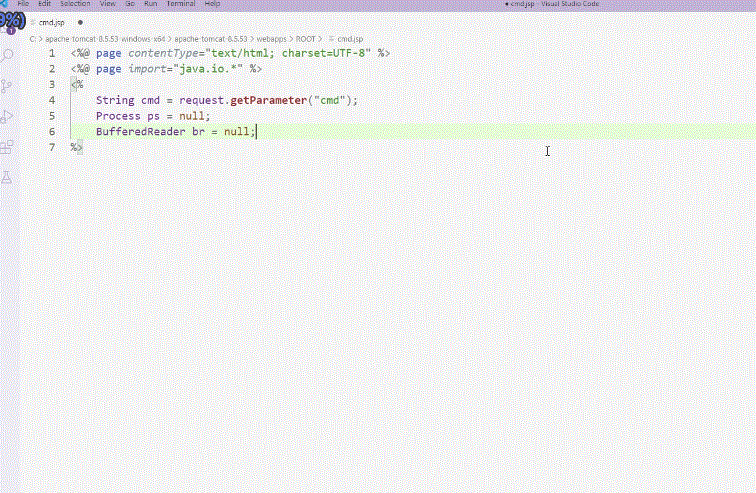Screen dimensions: 756x493
Task: Click line number 3 in gutter
Action: pyautogui.click(x=52, y=84)
